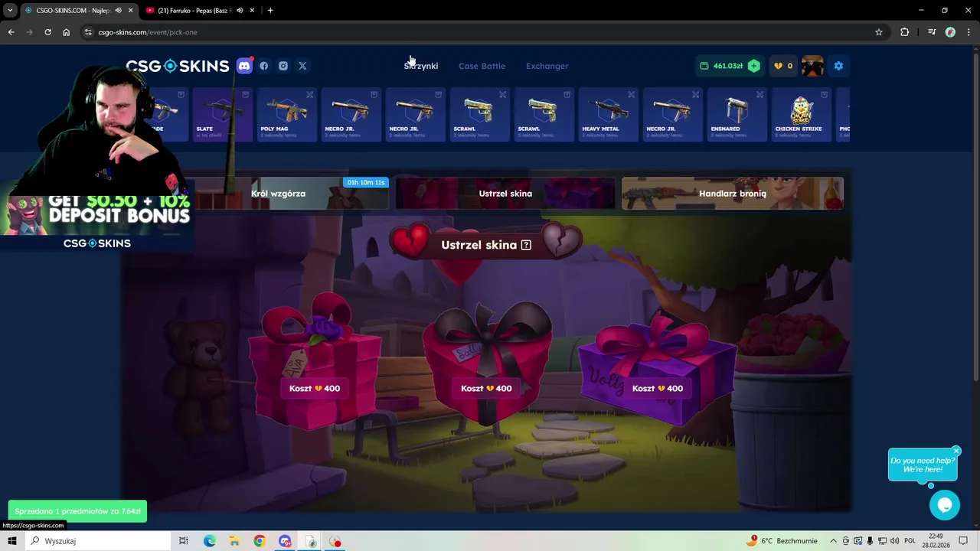The height and width of the screenshot is (551, 980).
Task: Open Task View on the taskbar
Action: click(x=184, y=541)
